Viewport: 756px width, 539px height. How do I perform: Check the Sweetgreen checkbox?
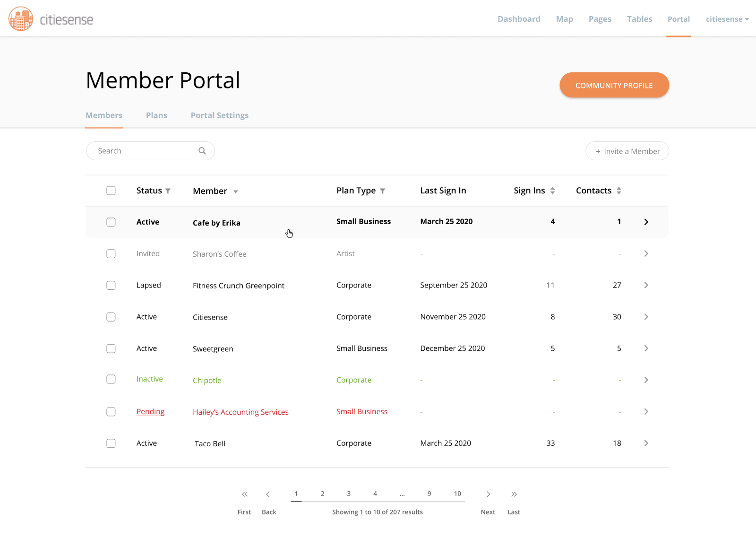coord(111,348)
